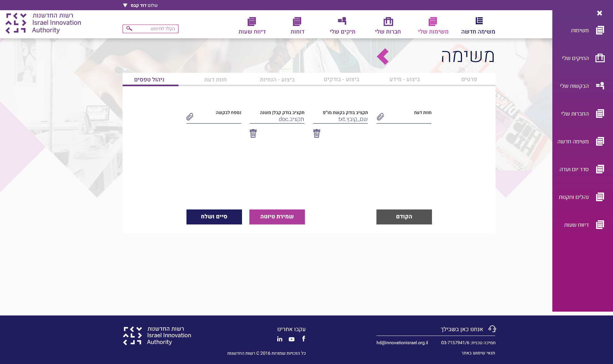Click the הקודם button
Image resolution: width=613 pixels, height=364 pixels.
(x=404, y=217)
